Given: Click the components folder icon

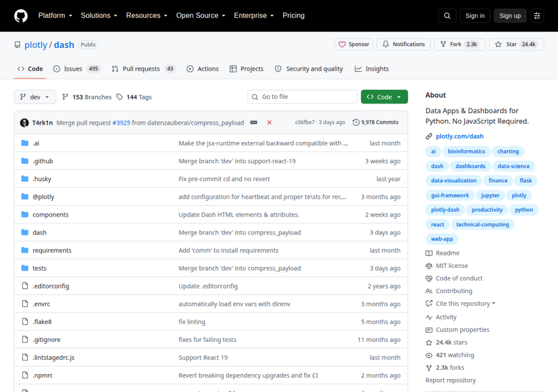Looking at the screenshot, I should [25, 215].
